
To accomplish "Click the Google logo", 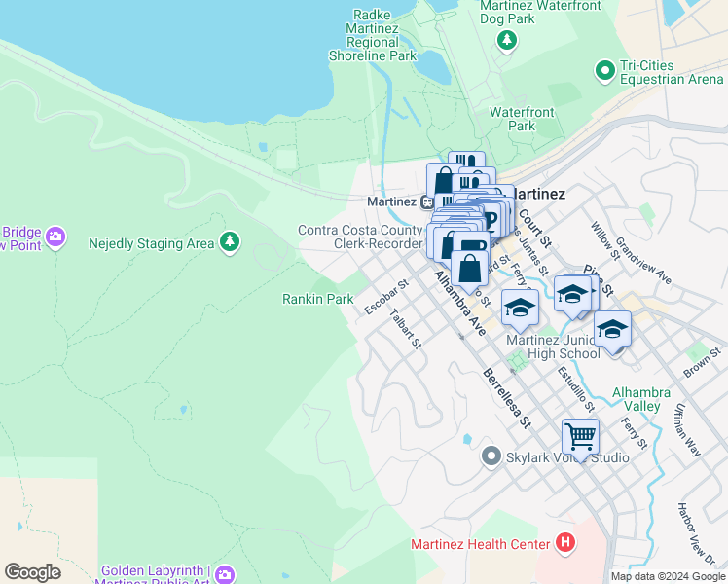I will pyautogui.click(x=32, y=572).
